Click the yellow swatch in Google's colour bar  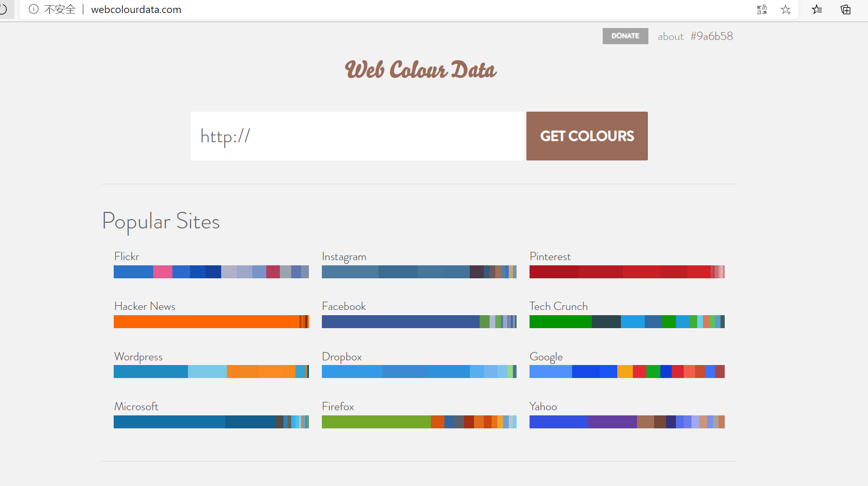click(625, 371)
